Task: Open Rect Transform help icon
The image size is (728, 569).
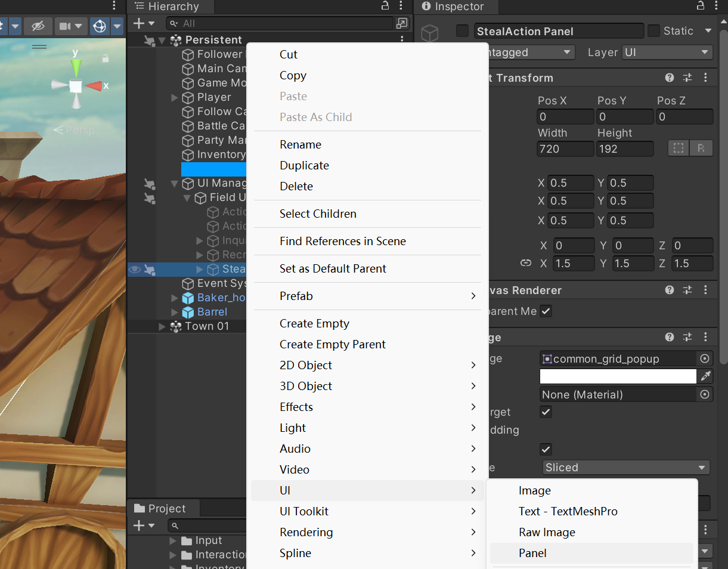Action: pyautogui.click(x=670, y=78)
